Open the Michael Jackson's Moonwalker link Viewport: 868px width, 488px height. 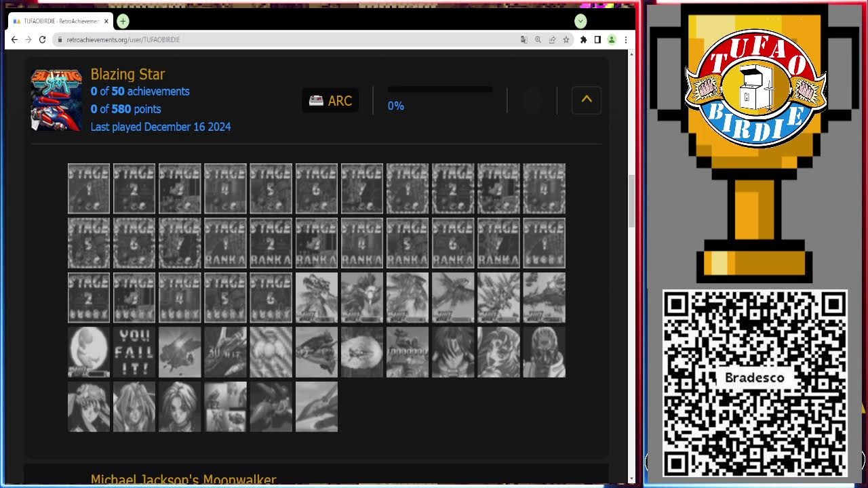click(183, 480)
